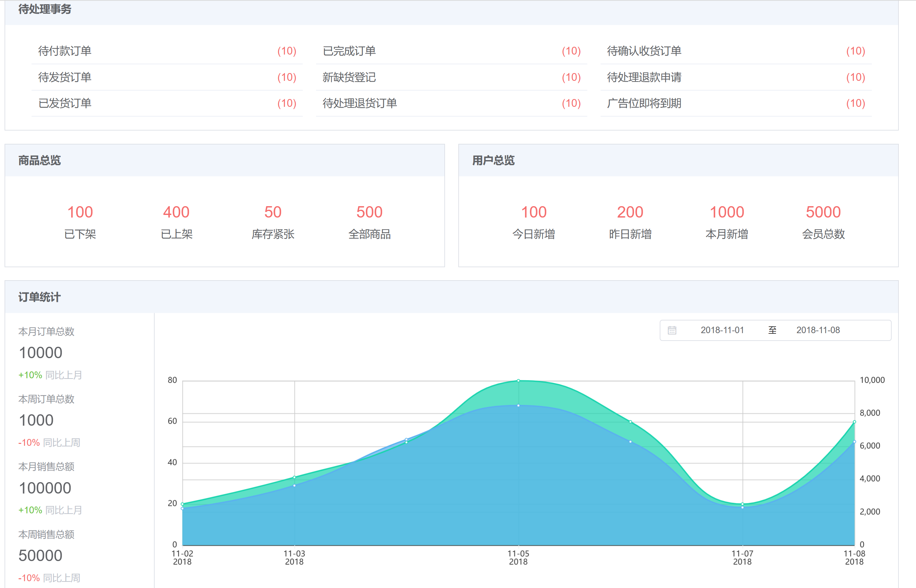
Task: Click the 本月订单总数 label
Action: pyautogui.click(x=46, y=332)
